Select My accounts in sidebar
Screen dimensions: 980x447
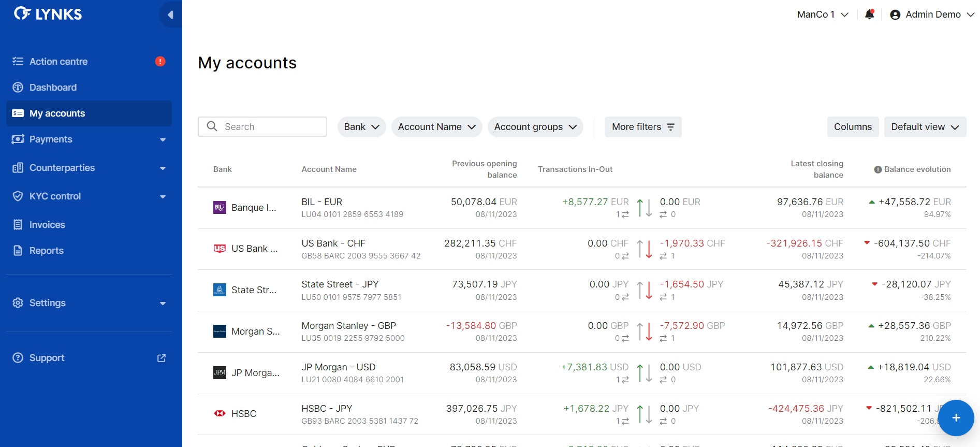tap(89, 113)
